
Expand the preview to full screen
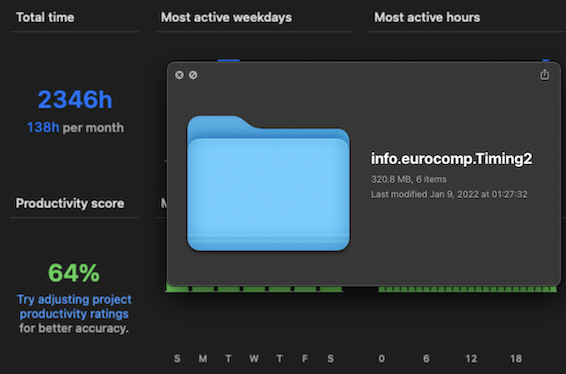coord(193,75)
